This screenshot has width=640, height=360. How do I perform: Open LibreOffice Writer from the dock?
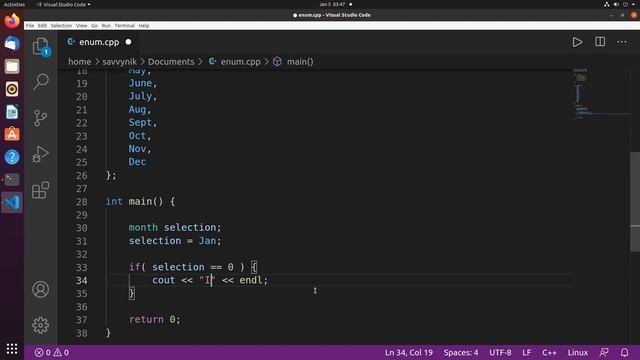12,112
